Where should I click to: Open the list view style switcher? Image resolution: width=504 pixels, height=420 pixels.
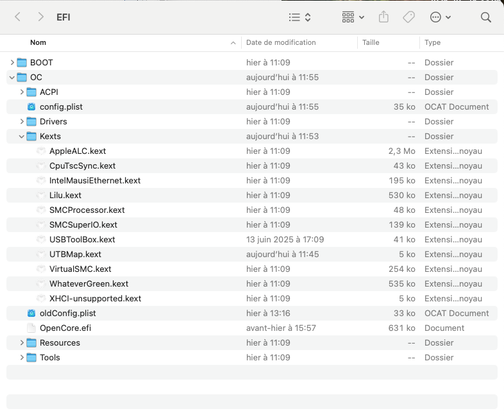coord(299,17)
